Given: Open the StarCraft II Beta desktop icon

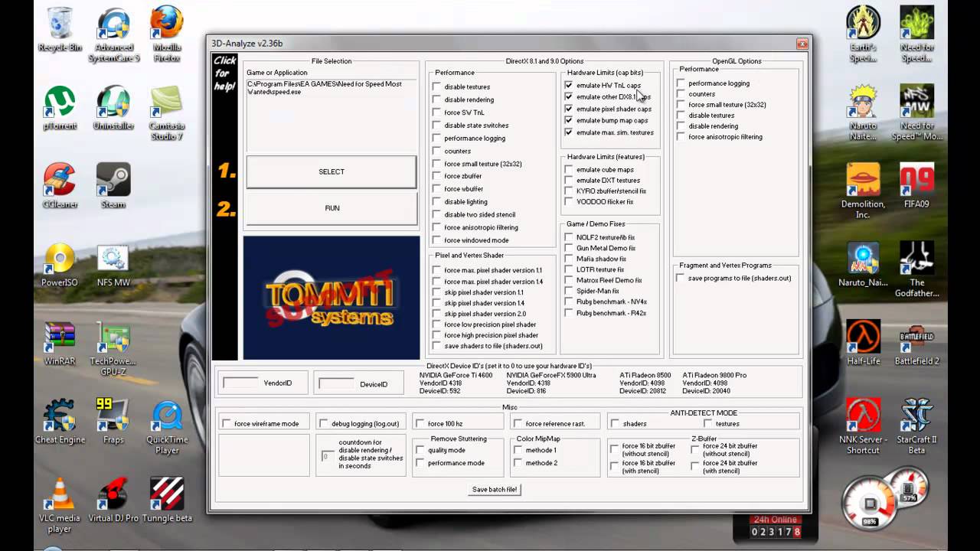Looking at the screenshot, I should point(916,427).
